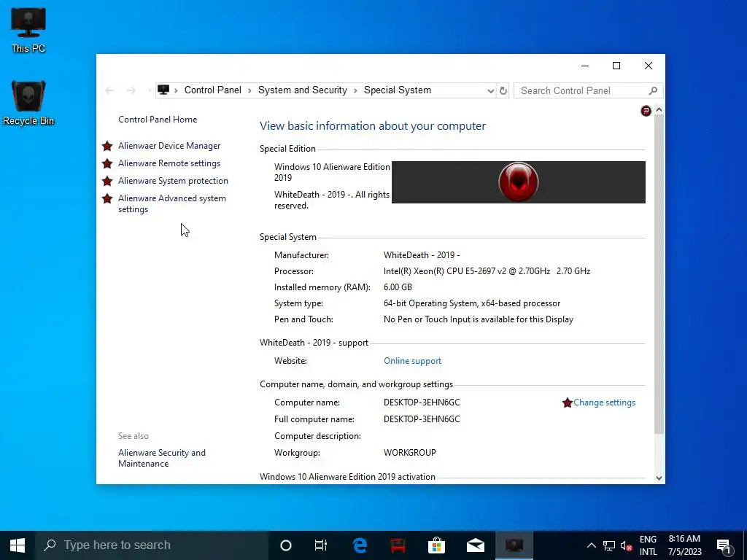This screenshot has width=747, height=560.
Task: Click the WORKGROUP value
Action: pyautogui.click(x=410, y=452)
